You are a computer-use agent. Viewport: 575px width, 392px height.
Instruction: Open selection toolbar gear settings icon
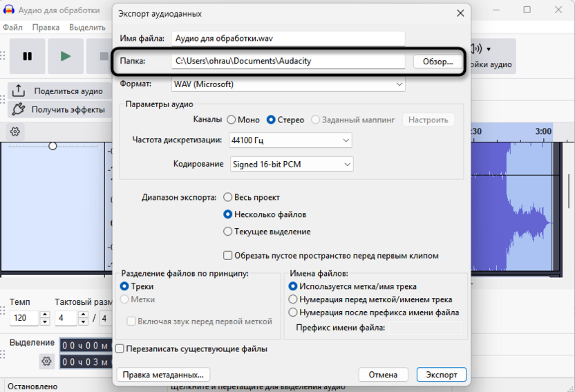point(46,361)
